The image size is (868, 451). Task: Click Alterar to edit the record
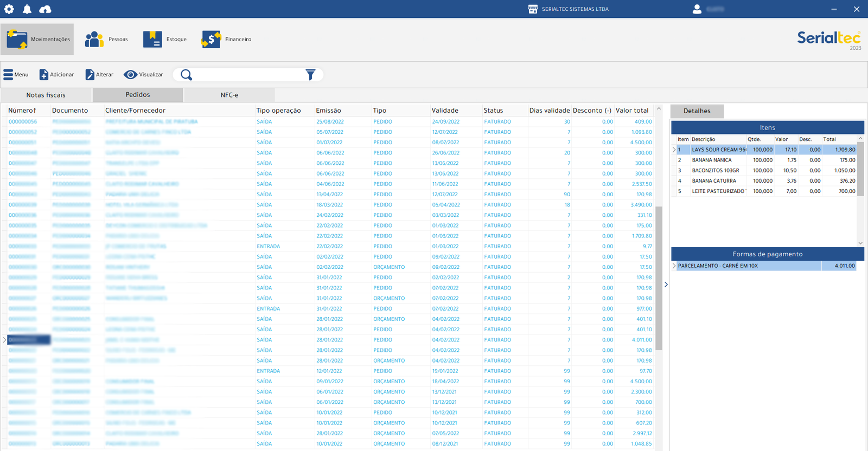[99, 75]
